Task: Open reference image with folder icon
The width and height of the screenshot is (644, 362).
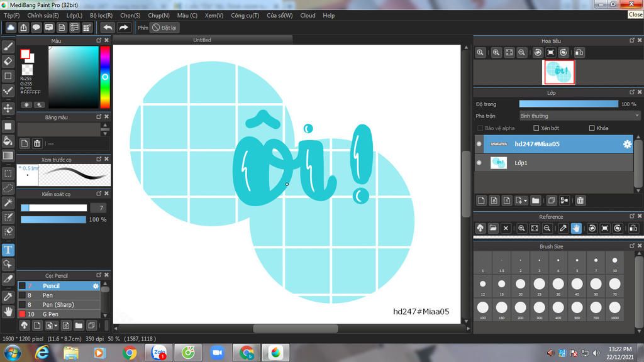Action: pyautogui.click(x=493, y=228)
